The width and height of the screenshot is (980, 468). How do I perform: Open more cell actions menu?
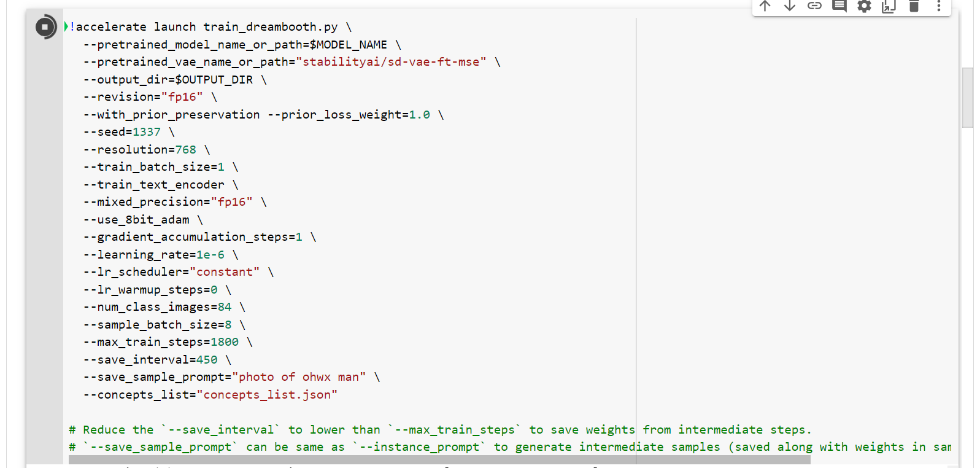coord(938,6)
